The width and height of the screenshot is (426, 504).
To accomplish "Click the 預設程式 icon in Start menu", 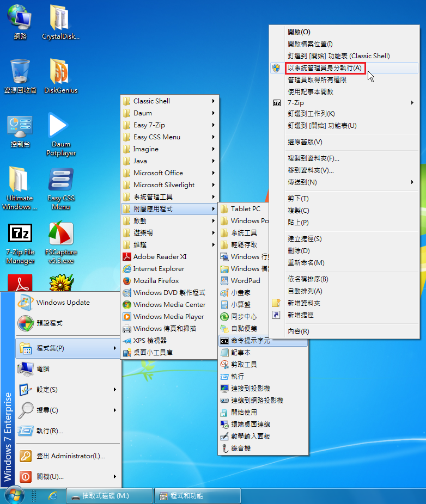I will pyautogui.click(x=26, y=323).
